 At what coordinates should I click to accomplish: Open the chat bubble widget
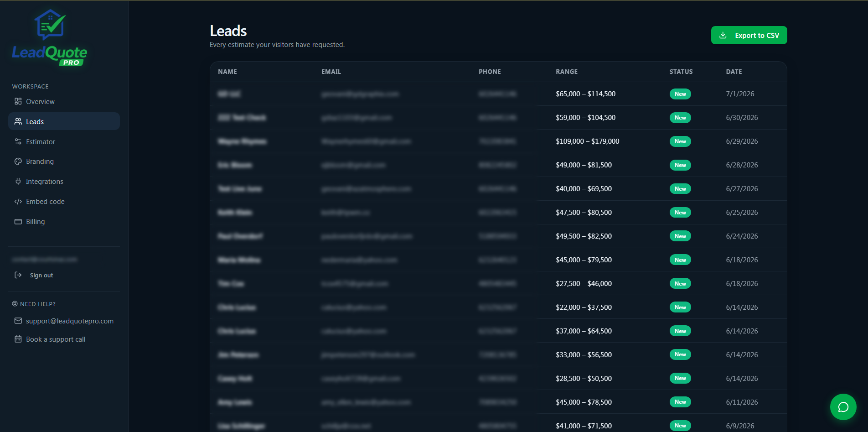click(x=843, y=407)
